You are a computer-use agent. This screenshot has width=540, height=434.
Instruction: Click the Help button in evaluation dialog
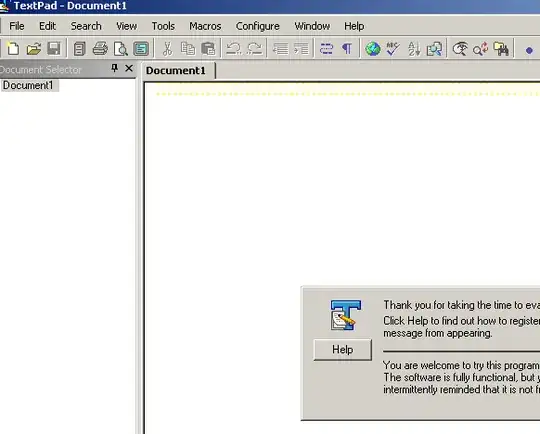click(343, 350)
